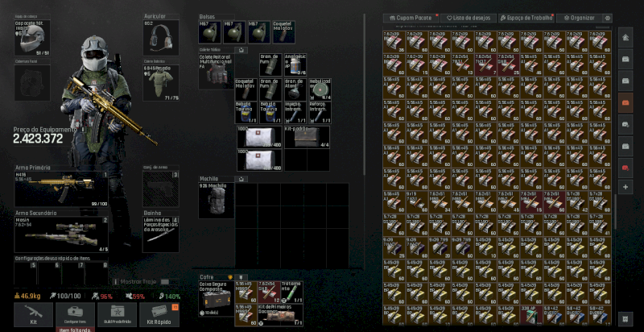Select the 6B45 Pesado body armor

pos(161,82)
